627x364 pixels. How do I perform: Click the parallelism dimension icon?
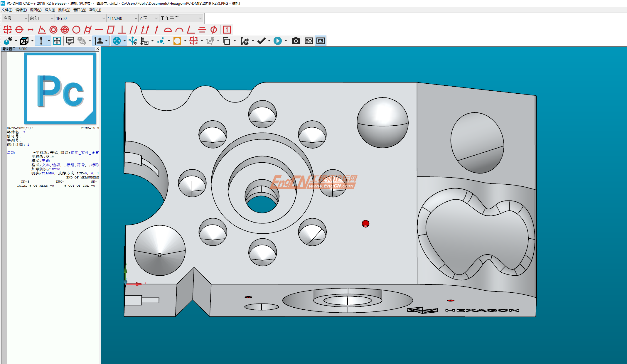pyautogui.click(x=134, y=30)
